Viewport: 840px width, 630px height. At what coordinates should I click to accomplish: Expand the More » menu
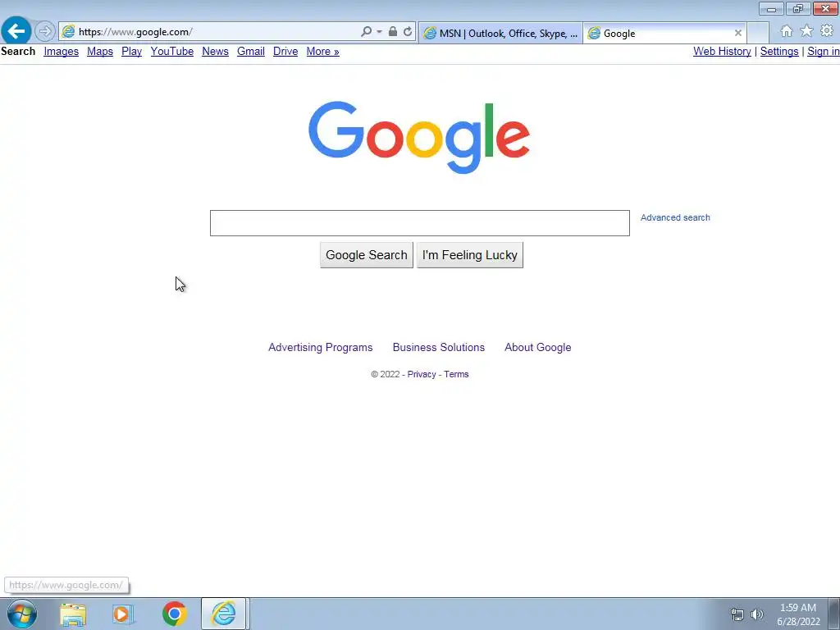[322, 52]
